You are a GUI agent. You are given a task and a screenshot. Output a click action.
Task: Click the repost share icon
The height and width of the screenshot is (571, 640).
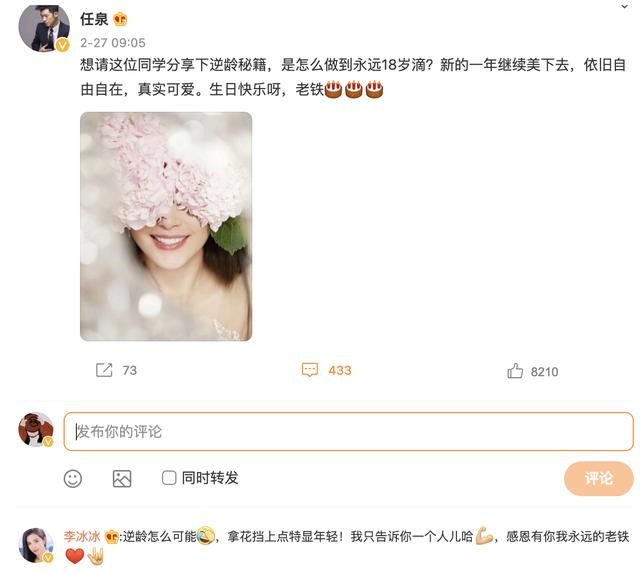(x=104, y=370)
